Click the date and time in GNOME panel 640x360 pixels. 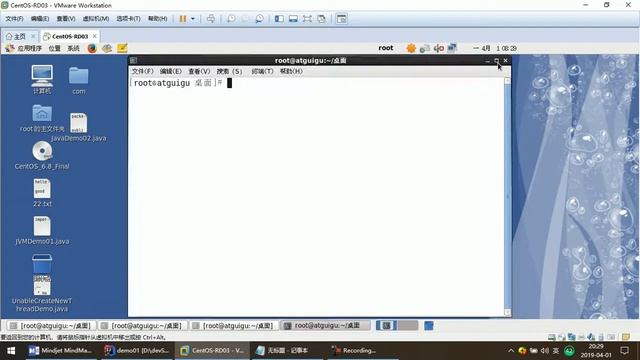point(495,48)
